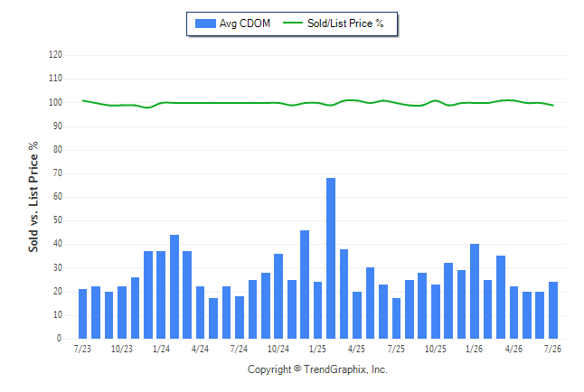584x392 pixels.
Task: Click the 10/25 x-axis label
Action: pyautogui.click(x=436, y=349)
